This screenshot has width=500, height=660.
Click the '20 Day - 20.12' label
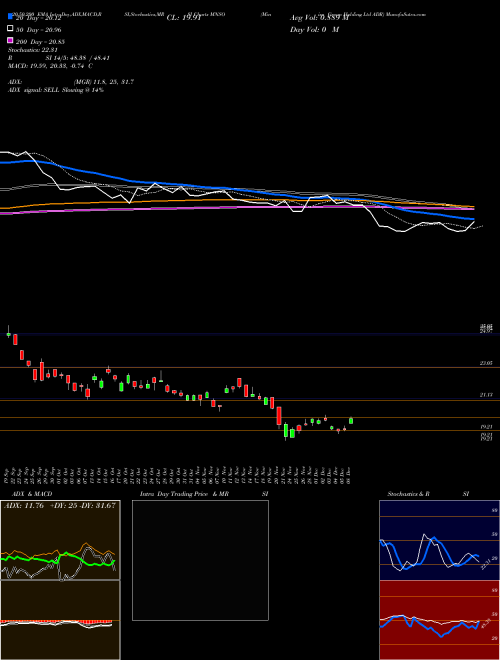[39, 17]
